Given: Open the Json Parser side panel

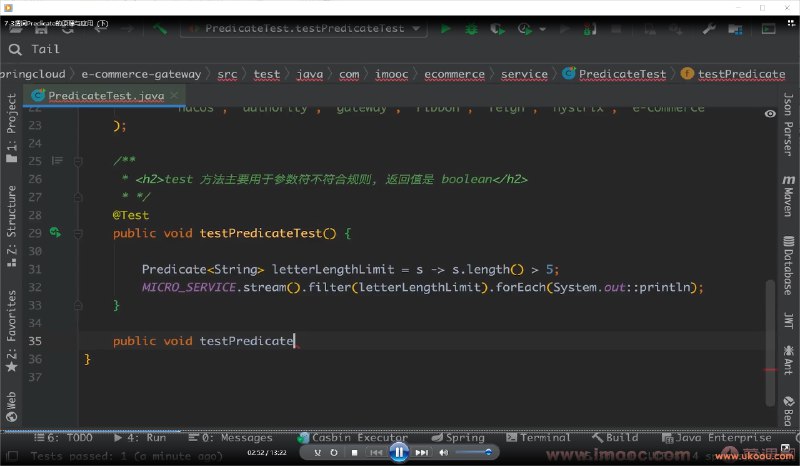Looking at the screenshot, I should [x=789, y=124].
